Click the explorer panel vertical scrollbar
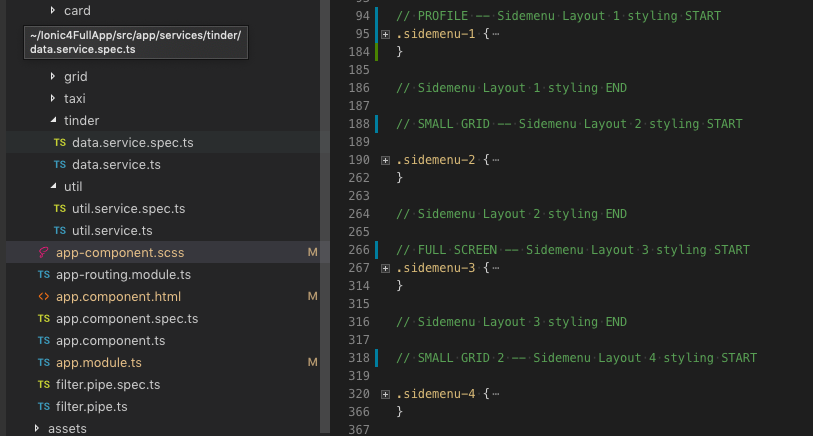 tap(325, 216)
